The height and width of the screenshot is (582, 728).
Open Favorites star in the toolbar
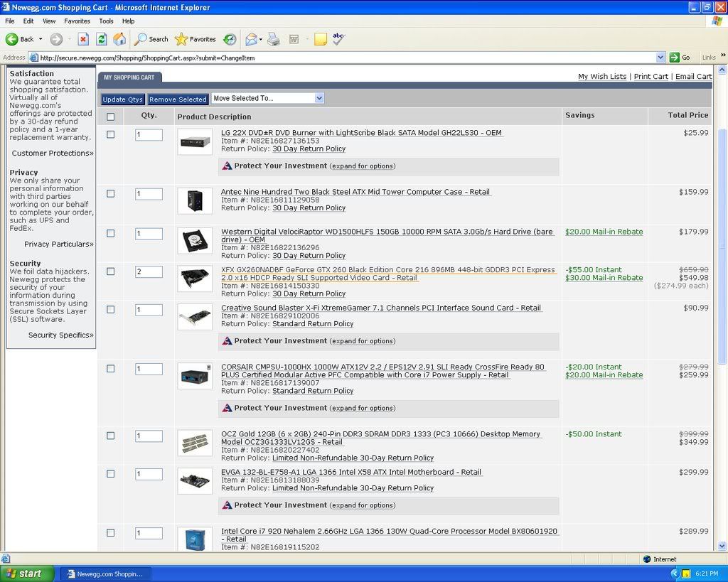[195, 40]
